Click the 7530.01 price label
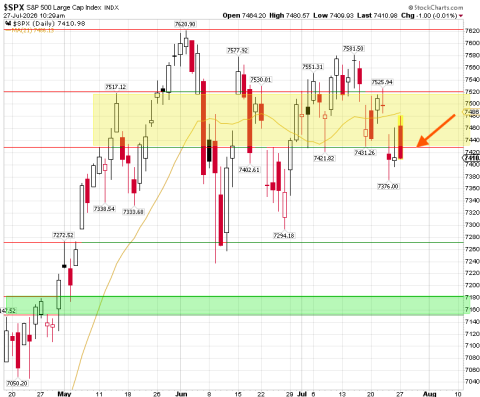480x397 pixels. 261,80
